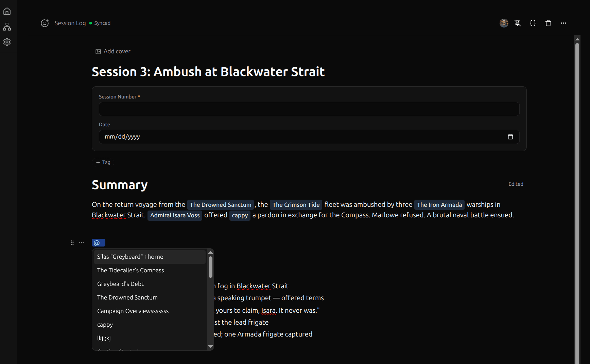590x364 pixels.
Task: Click the Admiral Isara Voss mention link
Action: 175,215
